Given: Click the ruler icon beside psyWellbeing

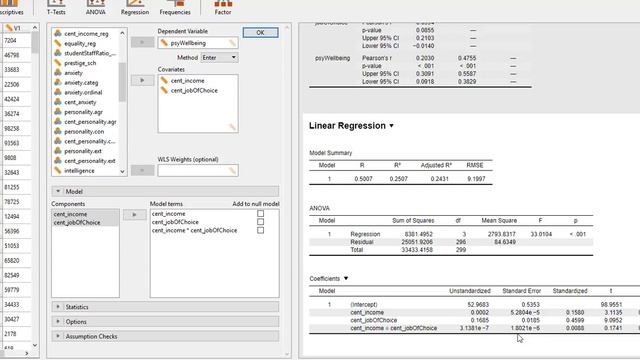Looking at the screenshot, I should coord(164,43).
